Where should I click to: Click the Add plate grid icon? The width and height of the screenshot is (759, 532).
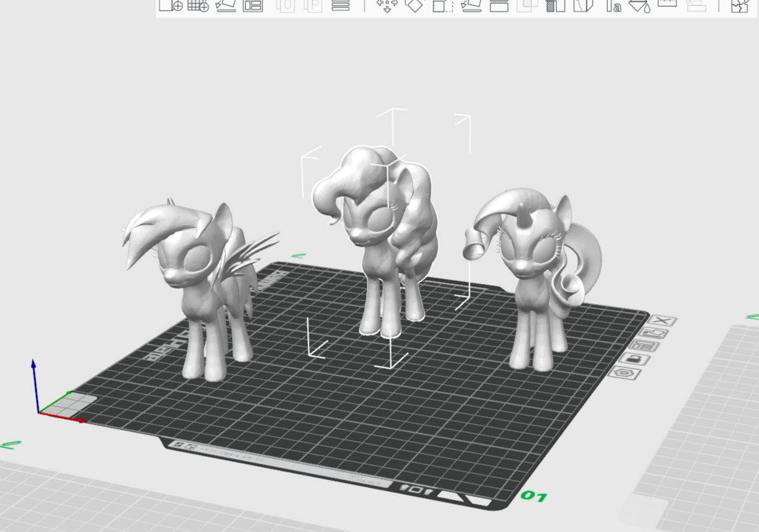[x=198, y=6]
